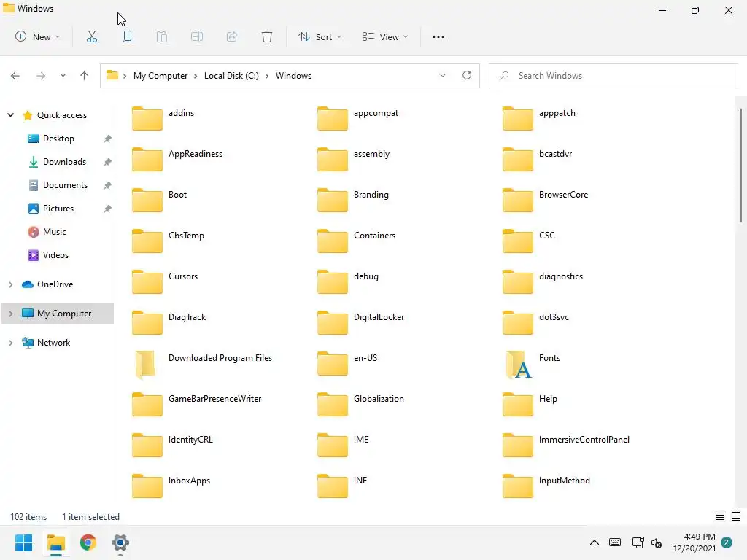Viewport: 747px width, 560px height.
Task: Expand the My Computer tree node
Action: [10, 314]
